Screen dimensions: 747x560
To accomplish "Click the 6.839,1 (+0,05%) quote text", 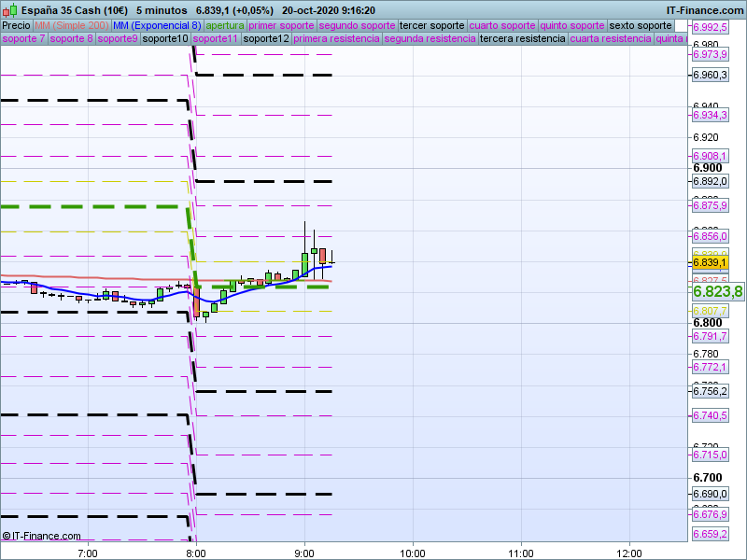I will 234,10.
